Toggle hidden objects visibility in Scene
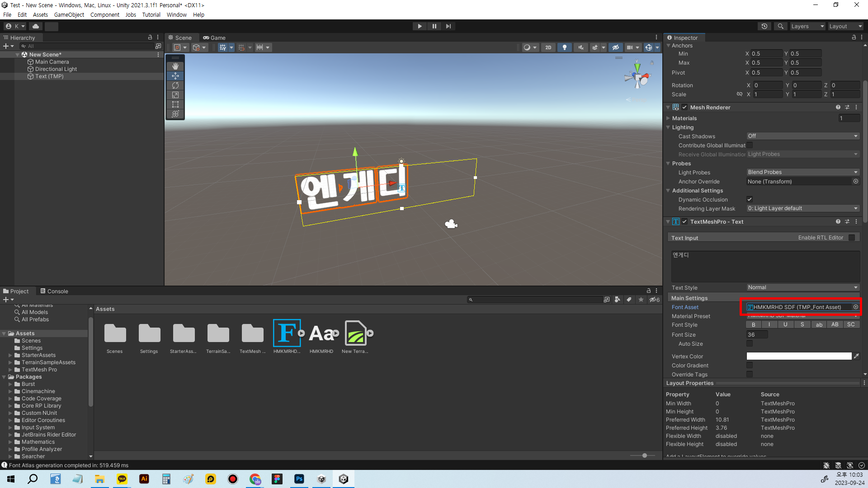The image size is (868, 488). pyautogui.click(x=615, y=47)
